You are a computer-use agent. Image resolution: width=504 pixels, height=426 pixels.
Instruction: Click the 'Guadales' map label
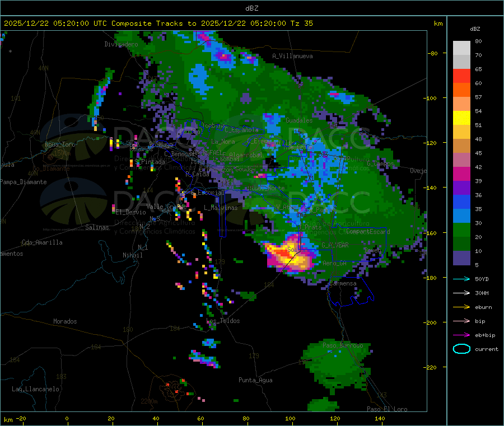299,120
